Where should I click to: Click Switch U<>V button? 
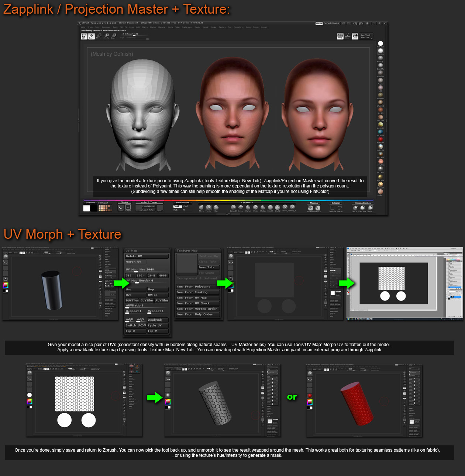coord(136,325)
